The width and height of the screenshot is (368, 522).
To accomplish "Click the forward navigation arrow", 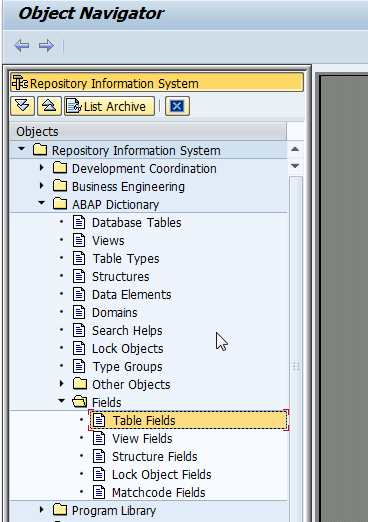I will tap(46, 45).
